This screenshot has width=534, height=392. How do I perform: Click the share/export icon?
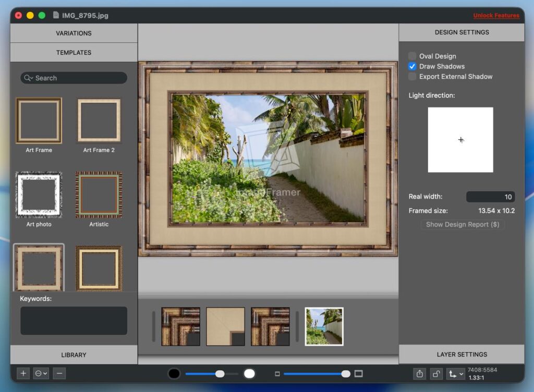(420, 374)
